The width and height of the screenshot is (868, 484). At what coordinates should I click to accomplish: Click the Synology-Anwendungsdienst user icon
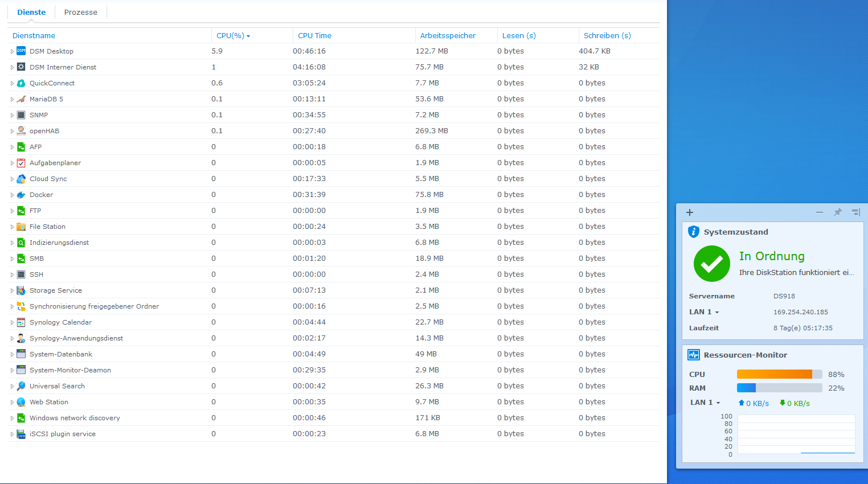pyautogui.click(x=21, y=338)
